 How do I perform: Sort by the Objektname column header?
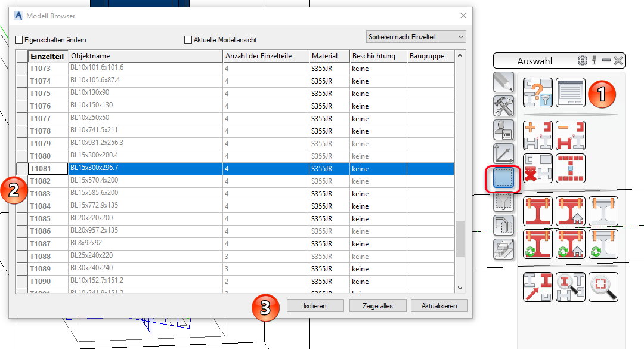(145, 56)
